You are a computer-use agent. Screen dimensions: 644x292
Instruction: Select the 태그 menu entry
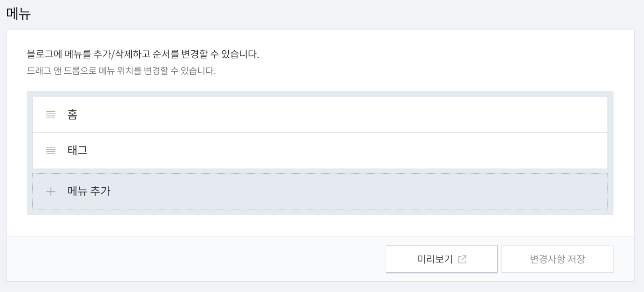(x=320, y=150)
